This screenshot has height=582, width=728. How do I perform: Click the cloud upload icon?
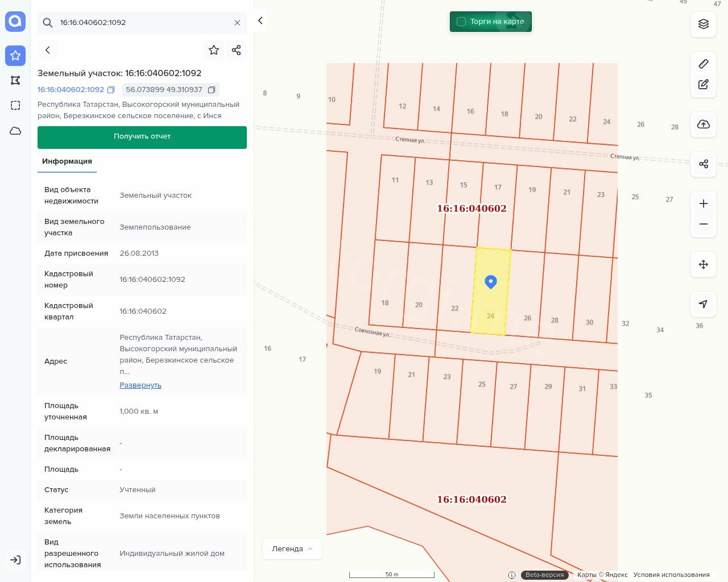point(704,124)
